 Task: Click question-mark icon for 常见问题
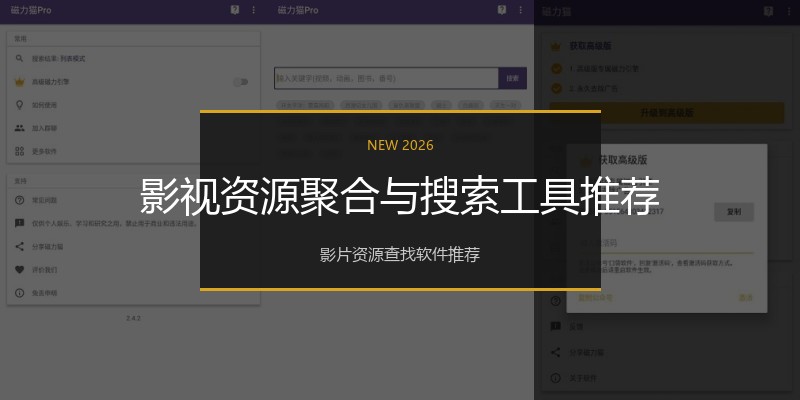click(x=19, y=200)
